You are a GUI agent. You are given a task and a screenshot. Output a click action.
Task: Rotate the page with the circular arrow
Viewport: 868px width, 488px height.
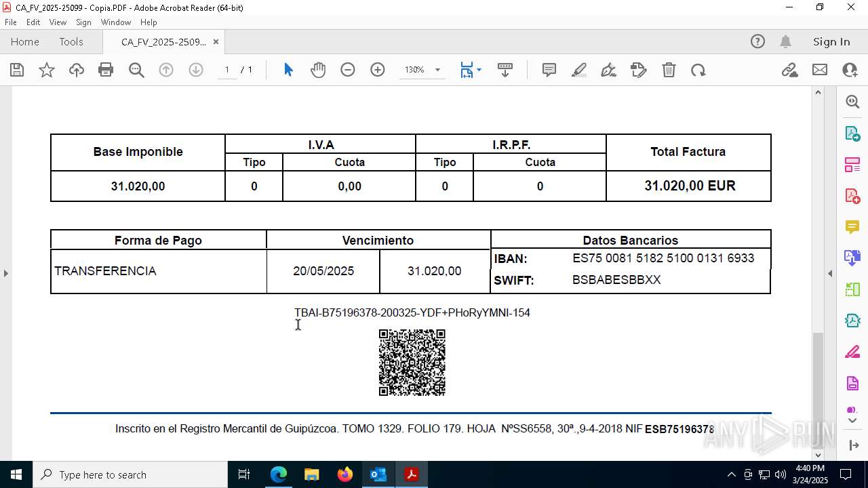point(698,70)
